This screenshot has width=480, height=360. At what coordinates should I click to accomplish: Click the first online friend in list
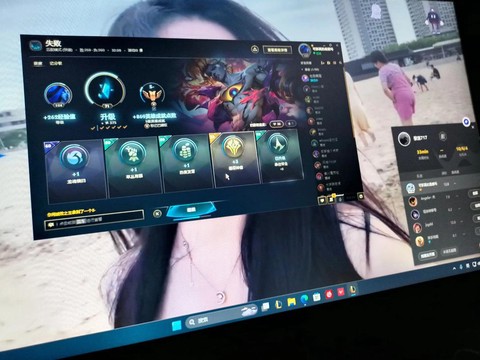click(313, 78)
